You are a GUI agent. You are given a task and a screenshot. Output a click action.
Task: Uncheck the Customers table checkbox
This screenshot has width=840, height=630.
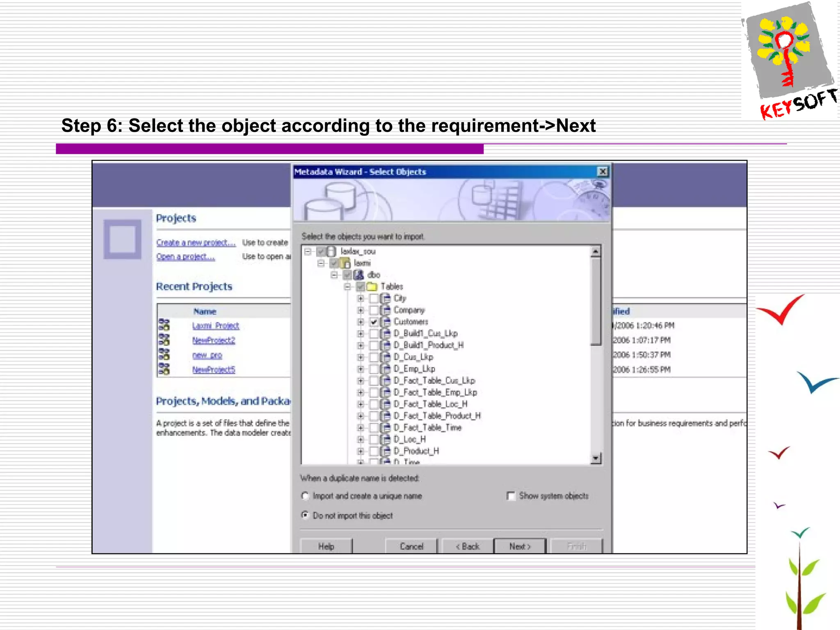point(374,322)
